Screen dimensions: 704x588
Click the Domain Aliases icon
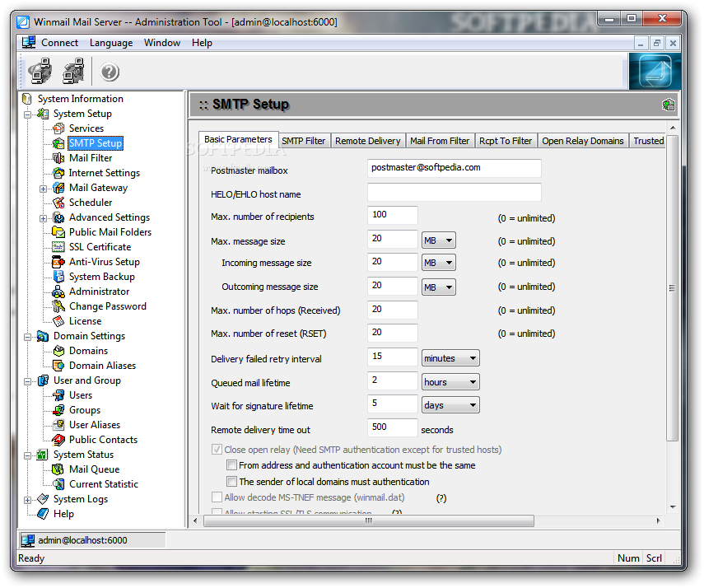tap(58, 366)
